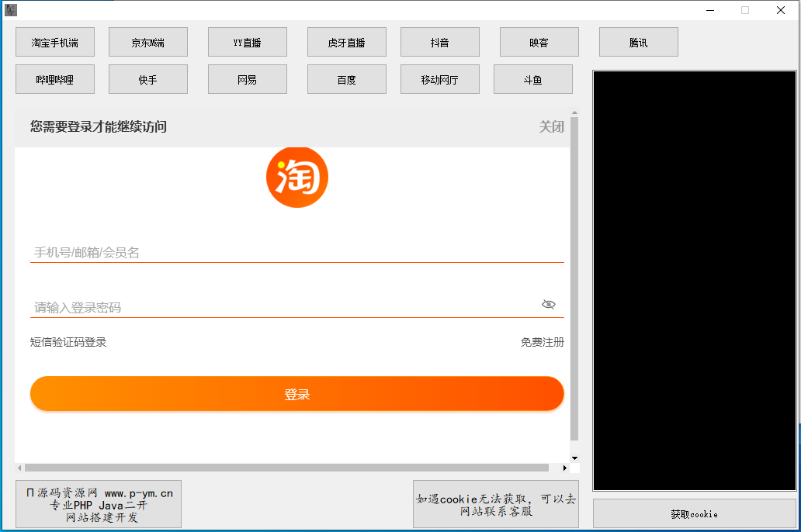Click the application icon in title bar

(x=11, y=10)
